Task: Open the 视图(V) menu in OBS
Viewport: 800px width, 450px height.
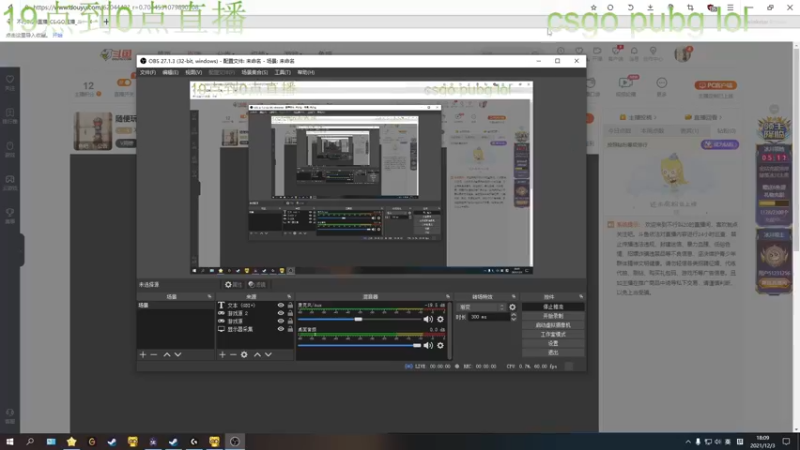Action: (x=193, y=72)
